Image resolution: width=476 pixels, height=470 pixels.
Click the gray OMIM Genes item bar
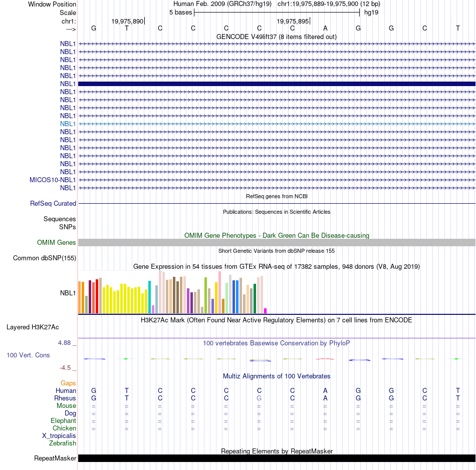pos(277,242)
